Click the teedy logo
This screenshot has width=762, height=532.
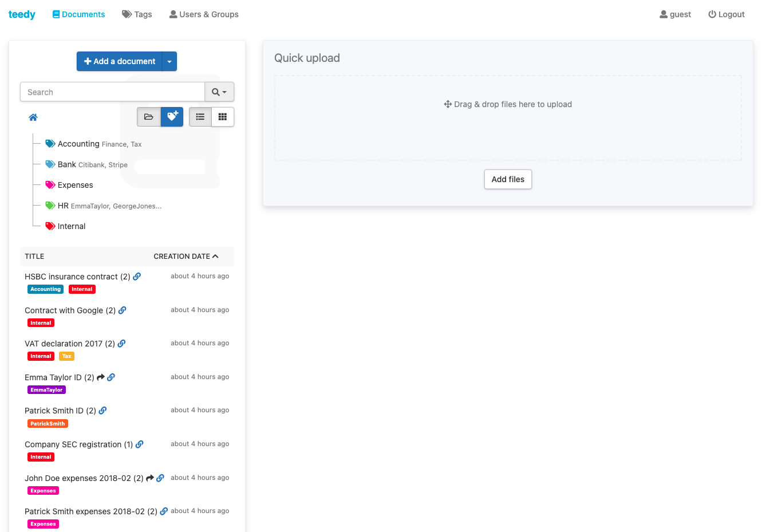(x=22, y=14)
